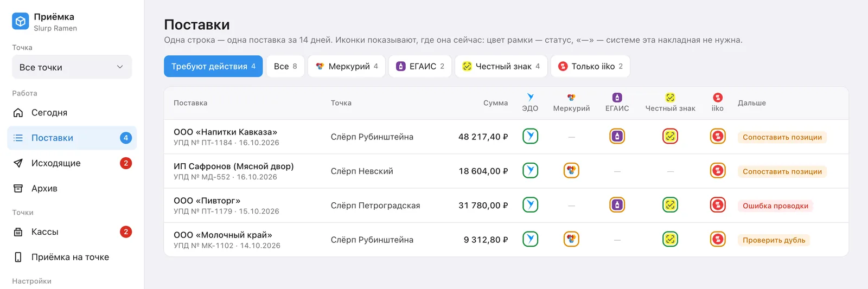The image size is (868, 289).
Task: Click the Приёмка app logo icon
Action: pyautogui.click(x=21, y=21)
